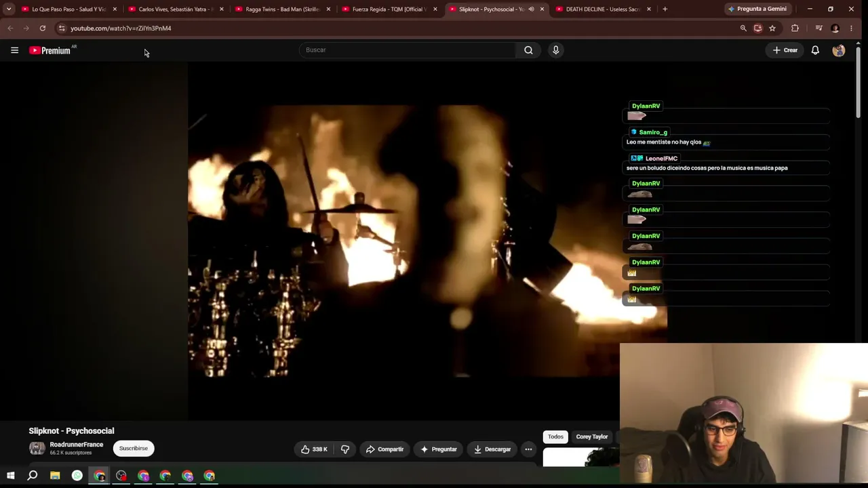This screenshot has height=488, width=868.
Task: Click the LeonelFMC chat username
Action: [x=661, y=159]
